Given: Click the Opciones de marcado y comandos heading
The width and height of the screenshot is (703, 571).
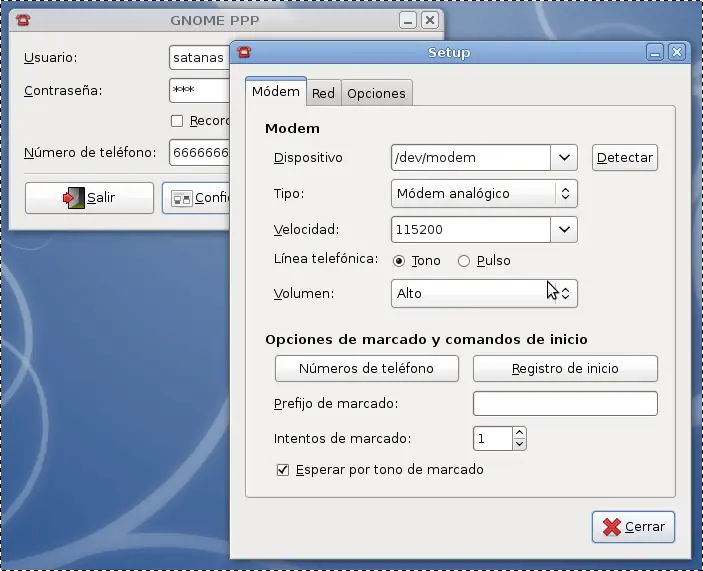Looking at the screenshot, I should (x=426, y=339).
